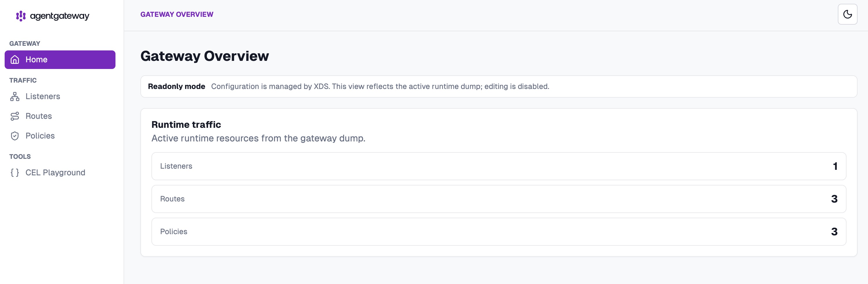Navigate to the Policies sidebar page
The image size is (868, 284).
[x=60, y=136]
